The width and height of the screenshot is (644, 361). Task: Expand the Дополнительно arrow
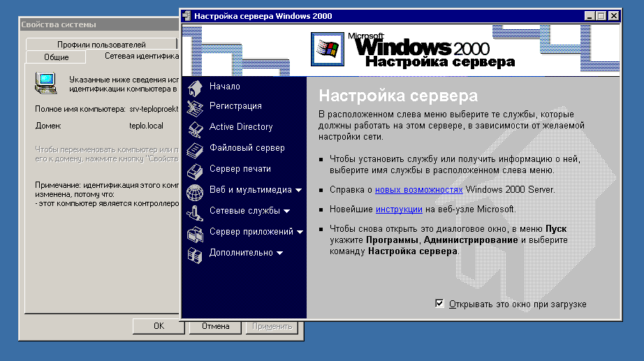click(x=279, y=253)
